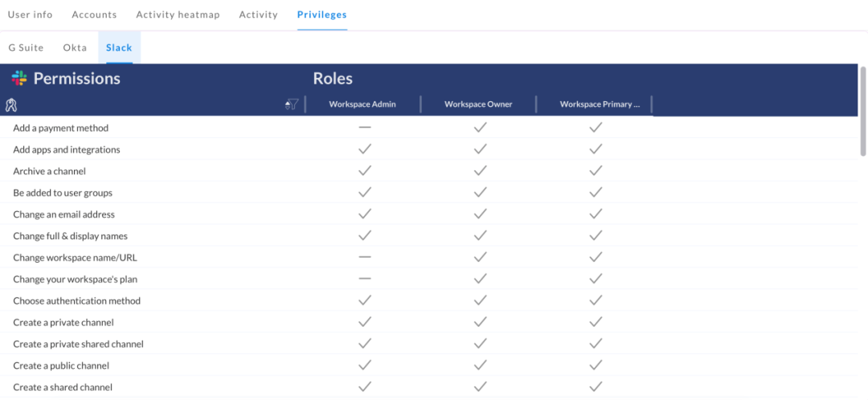Screen dimensions: 868x400
Task: Click the user roles icon in header
Action: pos(11,105)
